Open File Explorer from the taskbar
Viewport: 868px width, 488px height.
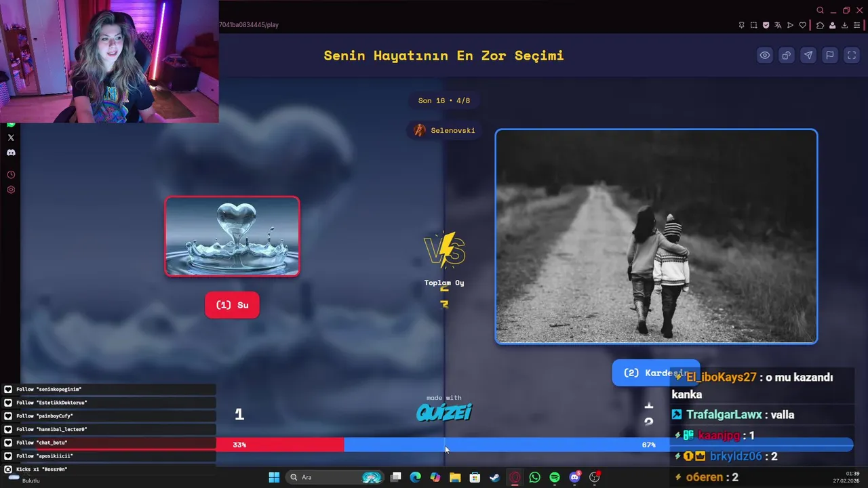455,477
